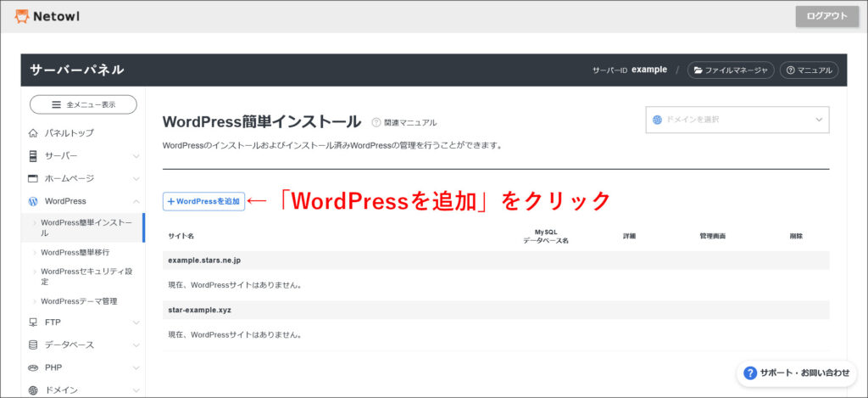Click the FTP computer icon in the sidebar
Image resolution: width=868 pixels, height=398 pixels.
33,322
